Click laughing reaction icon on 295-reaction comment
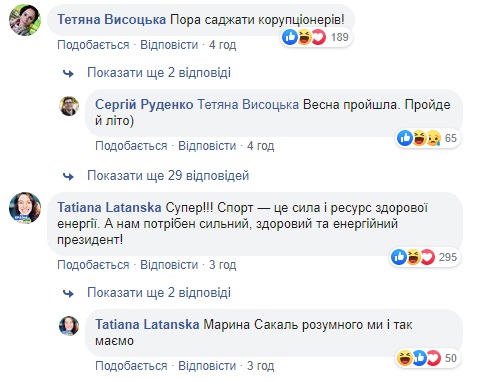Screen dimensions: 495x382 413,257
